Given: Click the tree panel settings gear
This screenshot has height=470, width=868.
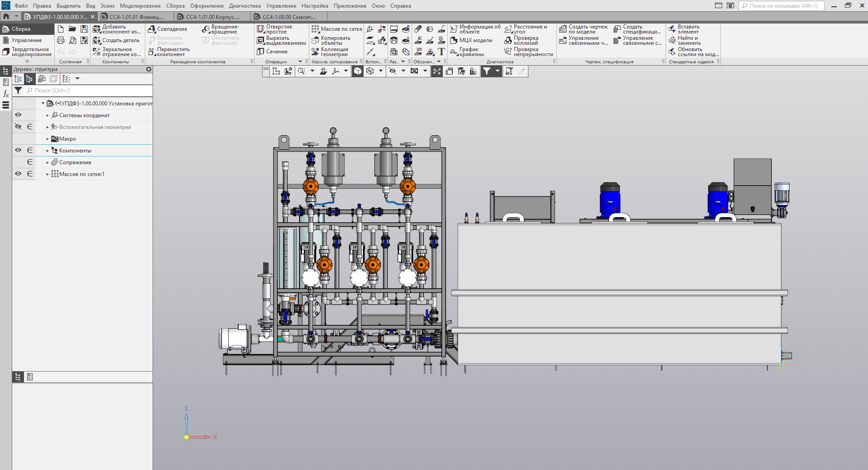Looking at the screenshot, I should (149, 70).
